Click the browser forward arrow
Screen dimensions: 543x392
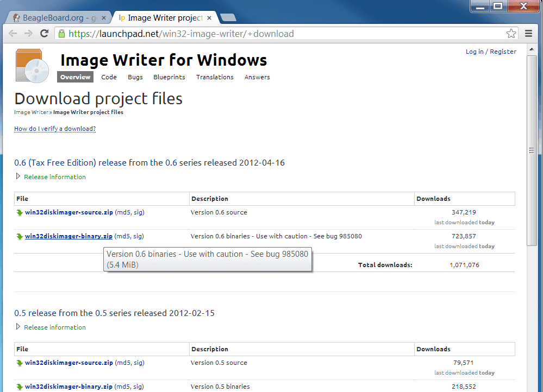coord(28,34)
